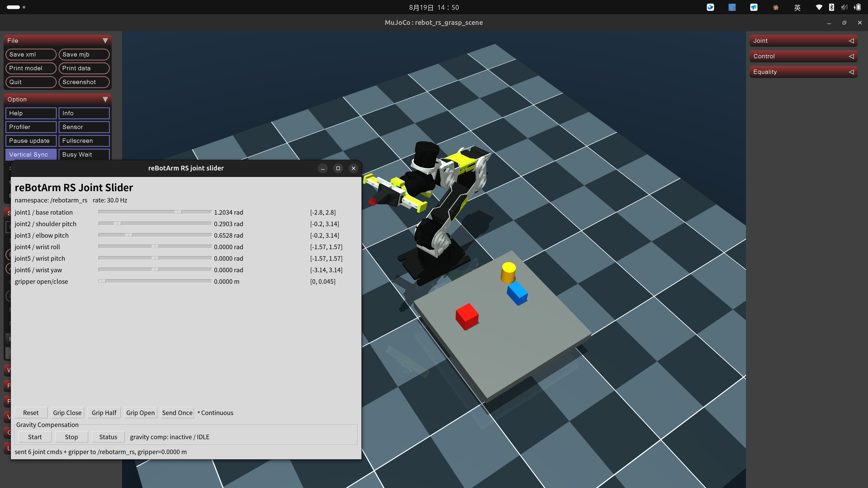Expand the Equality panel arrow
This screenshot has width=868, height=488.
tap(851, 72)
